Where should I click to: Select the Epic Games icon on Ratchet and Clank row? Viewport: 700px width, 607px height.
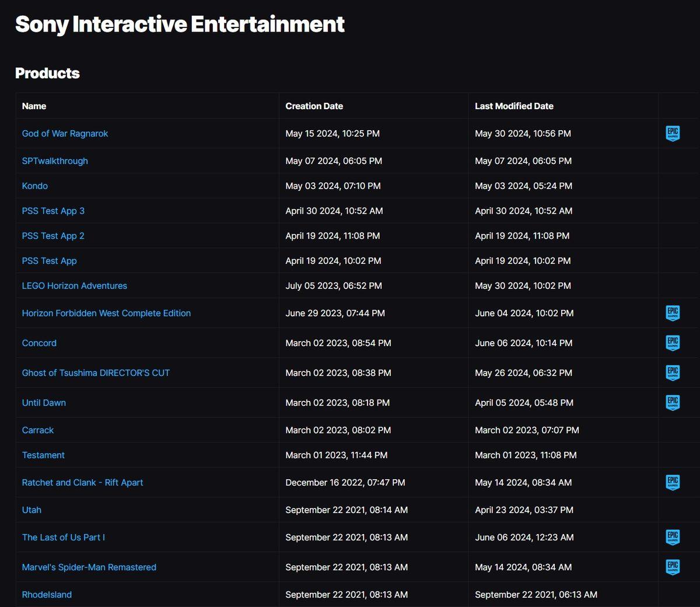tap(672, 482)
